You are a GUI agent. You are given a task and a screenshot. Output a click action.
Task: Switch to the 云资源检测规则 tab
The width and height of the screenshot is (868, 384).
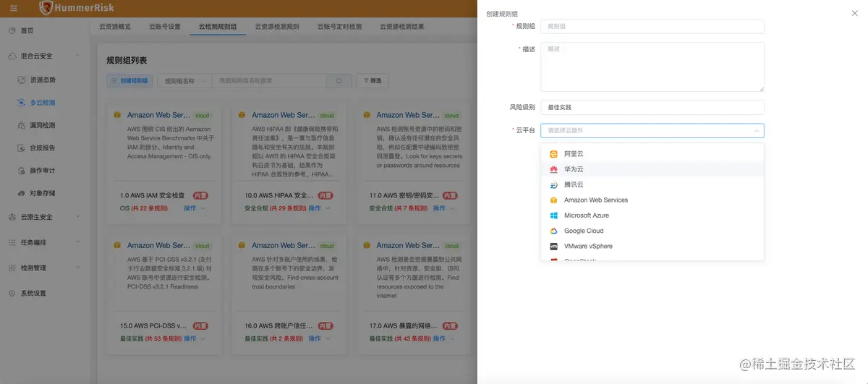click(277, 27)
